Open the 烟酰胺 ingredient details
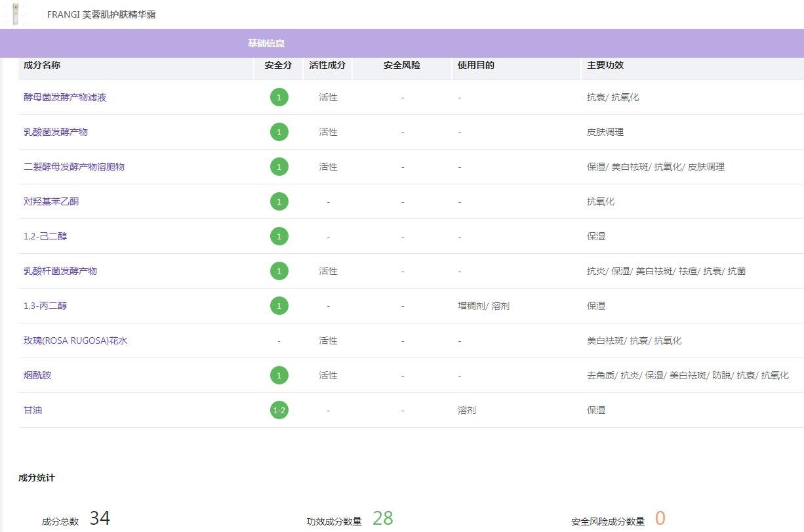 [37, 375]
